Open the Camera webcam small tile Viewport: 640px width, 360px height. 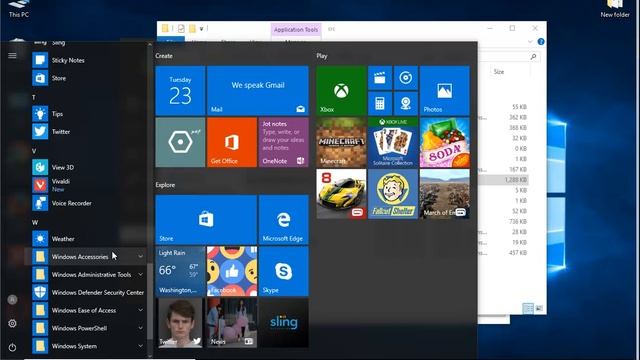[x=405, y=103]
